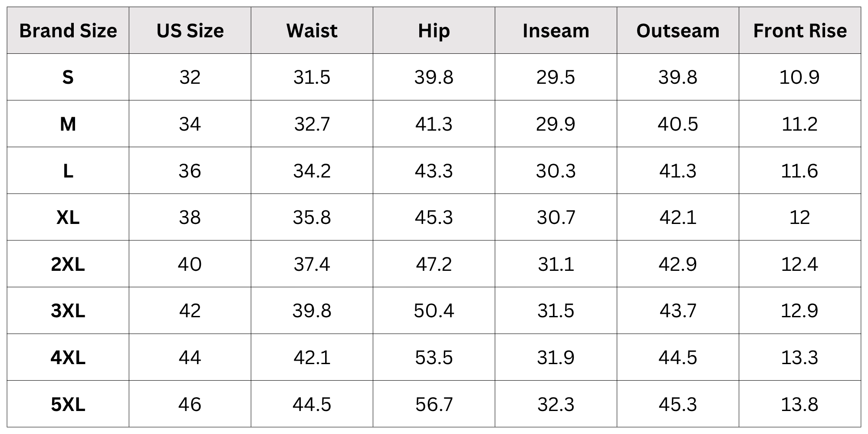Select the Waist column header
The height and width of the screenshot is (434, 868).
point(312,31)
